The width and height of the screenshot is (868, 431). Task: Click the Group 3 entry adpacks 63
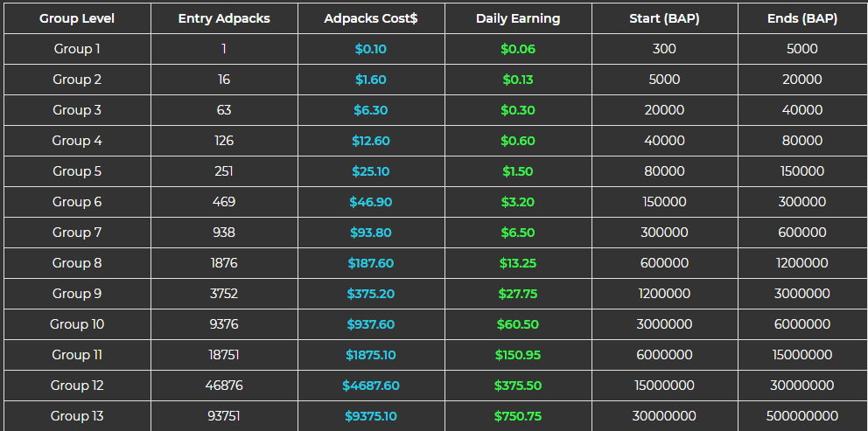224,110
